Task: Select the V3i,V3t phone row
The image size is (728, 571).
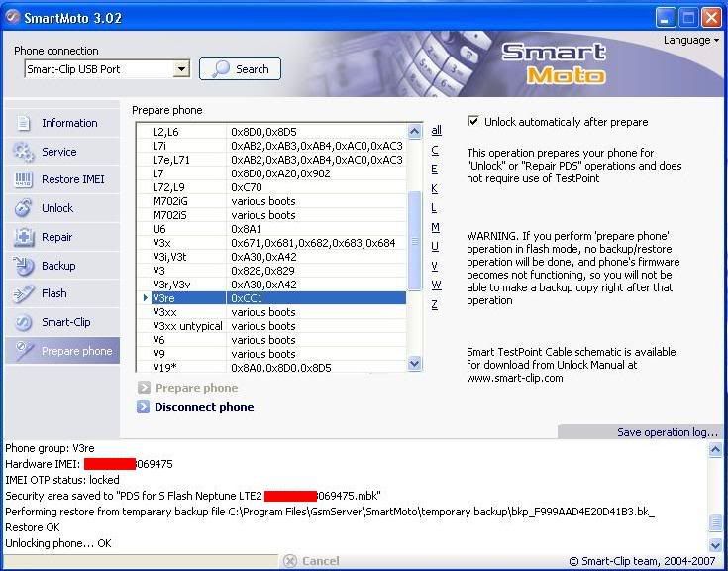Action: [x=271, y=257]
